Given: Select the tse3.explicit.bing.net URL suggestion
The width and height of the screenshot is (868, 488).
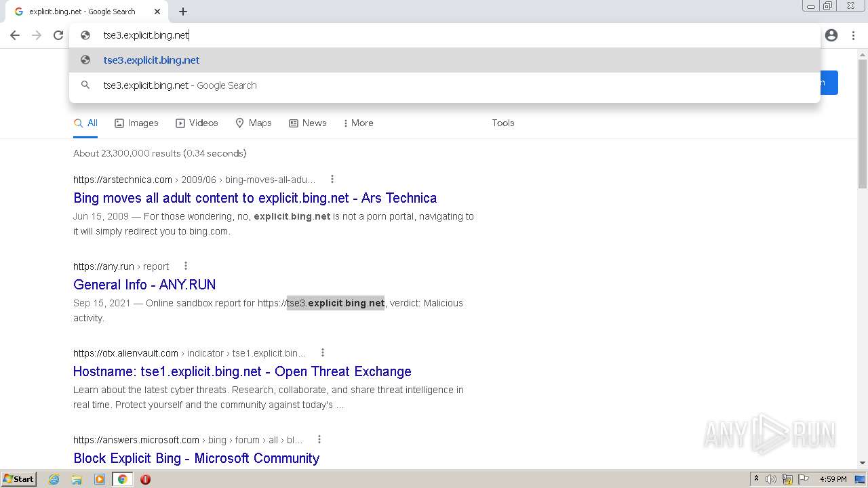Looking at the screenshot, I should [444, 60].
